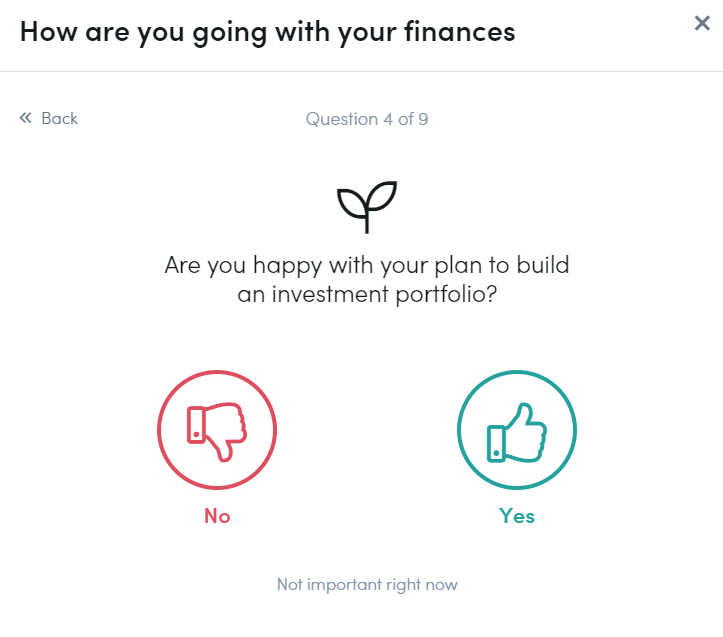Viewport: 723px width, 637px height.
Task: Close the finances questionnaire dialog
Action: (x=702, y=23)
